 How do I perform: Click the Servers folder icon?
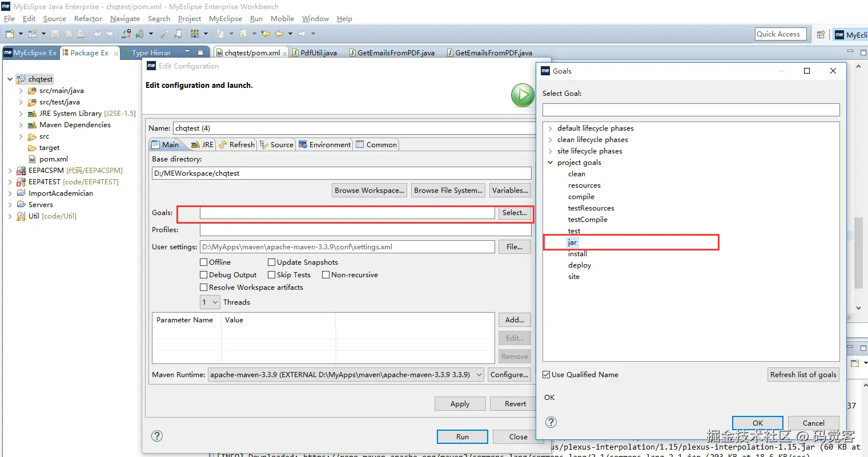click(21, 205)
